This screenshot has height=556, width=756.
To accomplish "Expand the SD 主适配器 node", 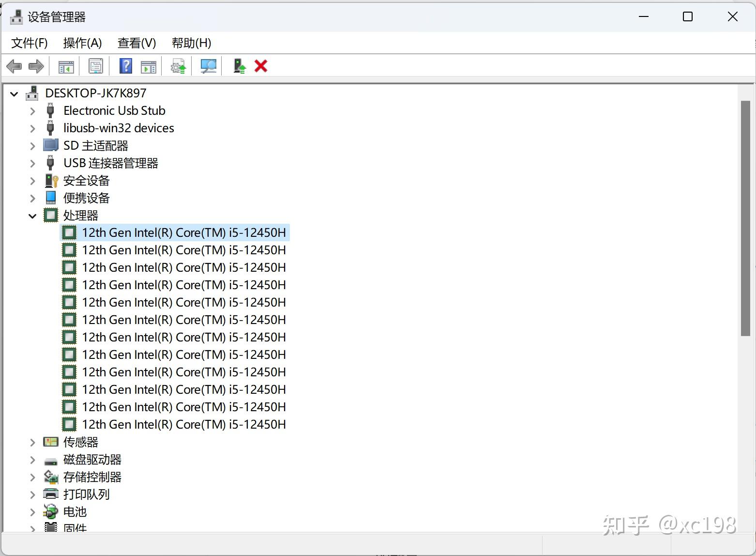I will (x=32, y=146).
